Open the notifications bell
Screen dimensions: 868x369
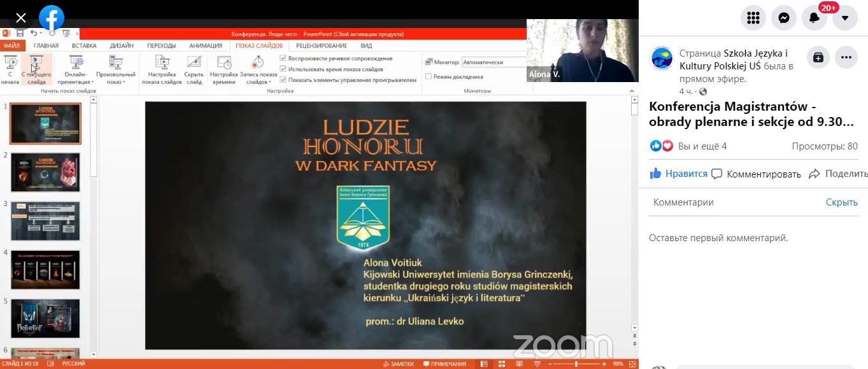(815, 18)
